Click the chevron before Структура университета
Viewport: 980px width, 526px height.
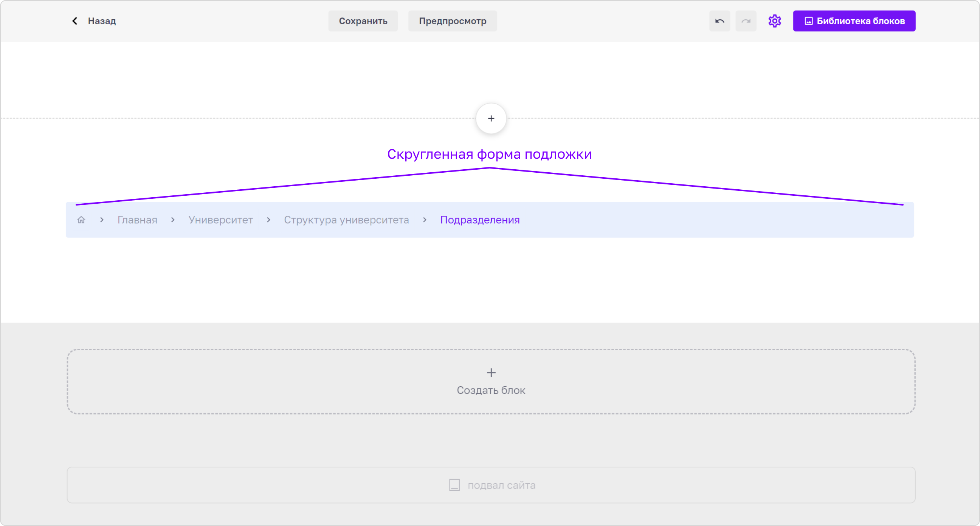(268, 220)
